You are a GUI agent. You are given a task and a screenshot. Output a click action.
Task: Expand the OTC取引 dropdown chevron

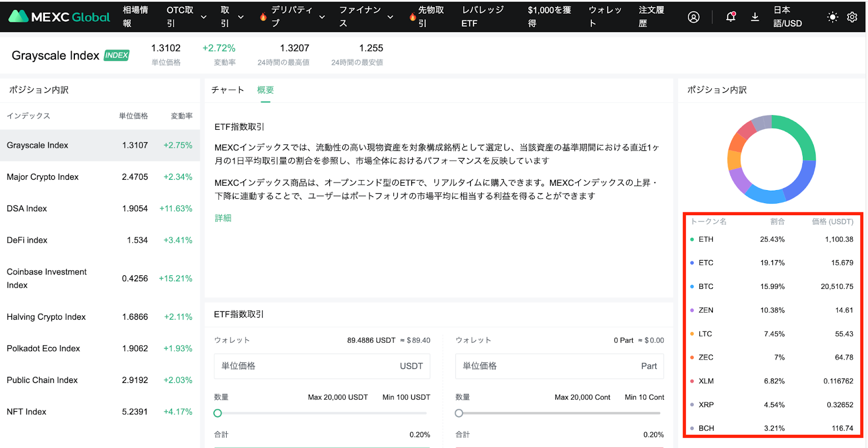tap(203, 17)
